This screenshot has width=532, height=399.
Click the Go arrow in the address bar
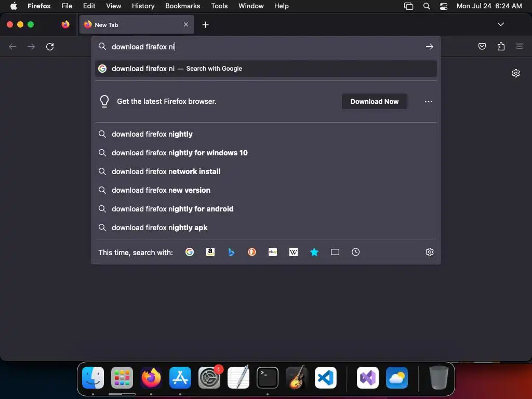[430, 46]
